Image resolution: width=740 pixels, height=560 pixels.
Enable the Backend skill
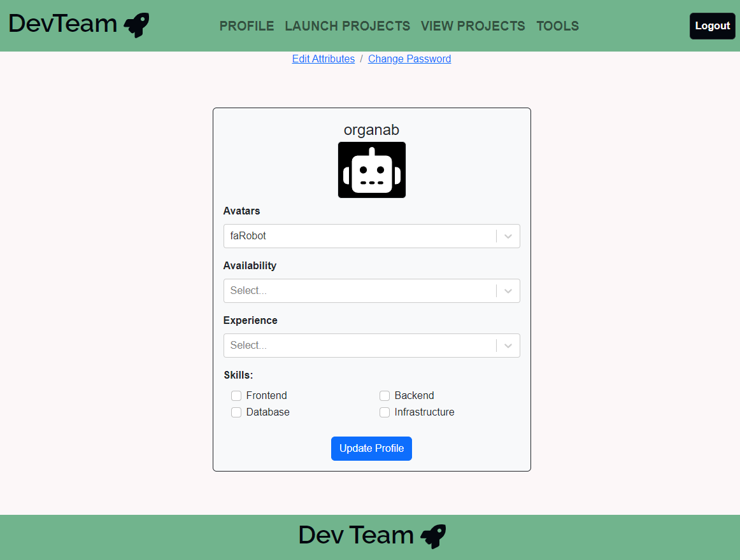[384, 395]
